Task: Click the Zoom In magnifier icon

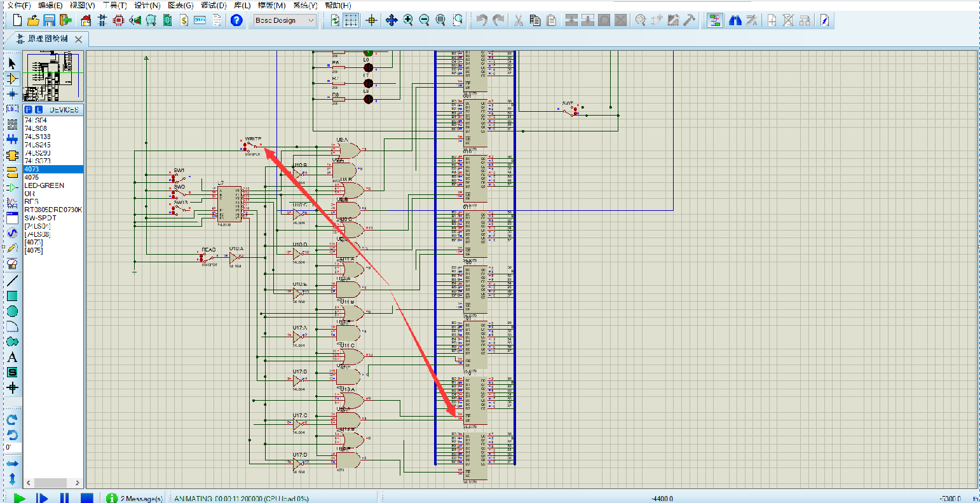Action: pyautogui.click(x=408, y=20)
